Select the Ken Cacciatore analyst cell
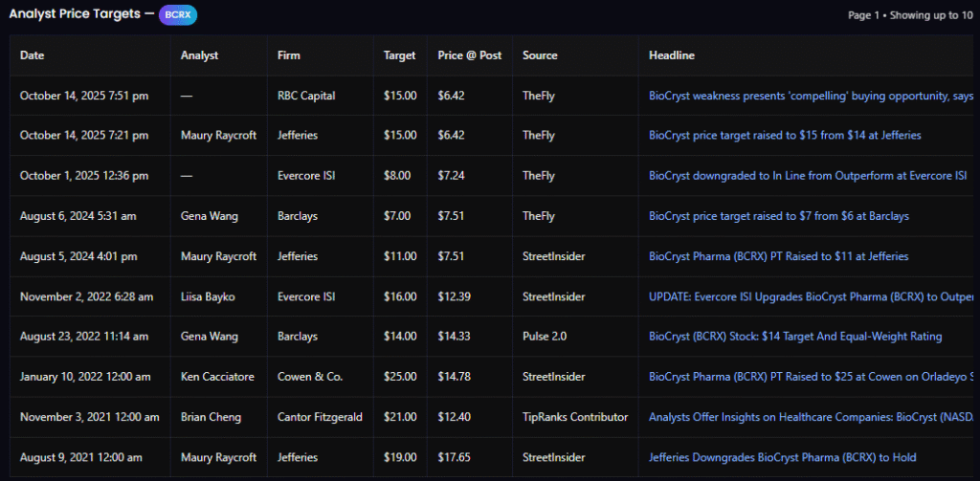 click(x=219, y=377)
